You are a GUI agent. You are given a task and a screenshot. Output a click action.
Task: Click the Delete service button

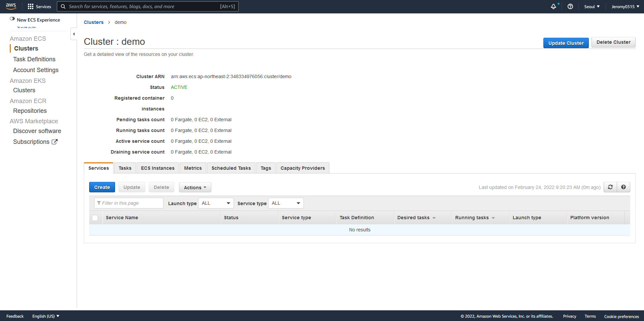click(x=162, y=187)
